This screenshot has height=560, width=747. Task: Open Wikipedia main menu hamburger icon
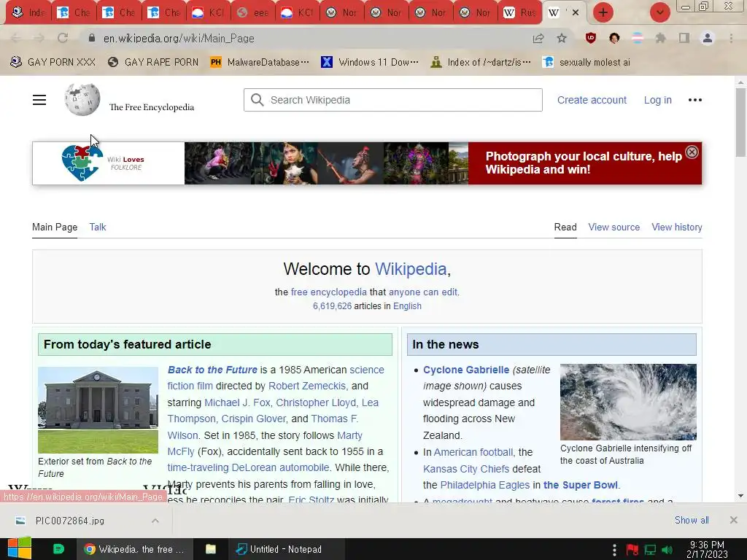tap(39, 100)
